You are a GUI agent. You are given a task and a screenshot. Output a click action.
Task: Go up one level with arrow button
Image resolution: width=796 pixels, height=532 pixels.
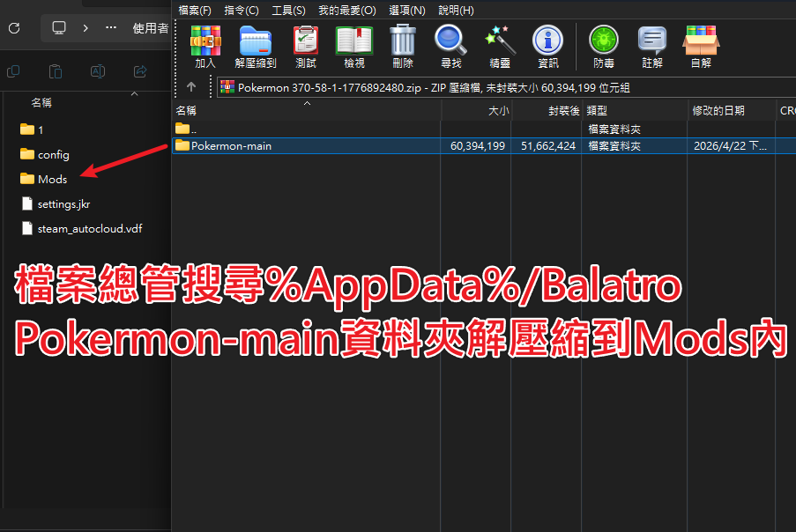191,86
